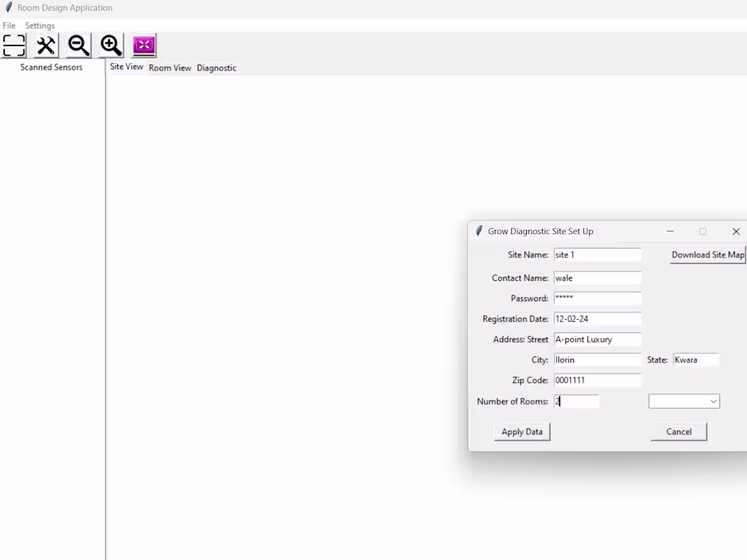Click the Scanned Sensors panel label

pyautogui.click(x=52, y=67)
